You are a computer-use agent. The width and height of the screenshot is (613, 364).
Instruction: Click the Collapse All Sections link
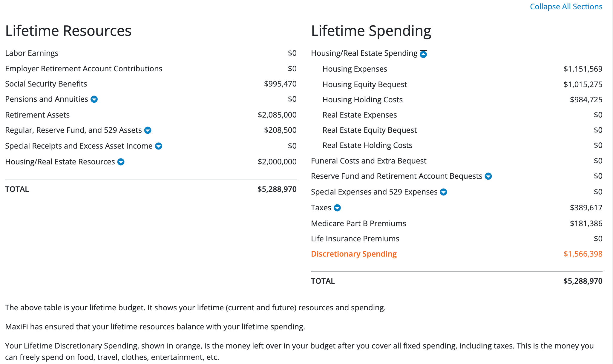tap(566, 7)
